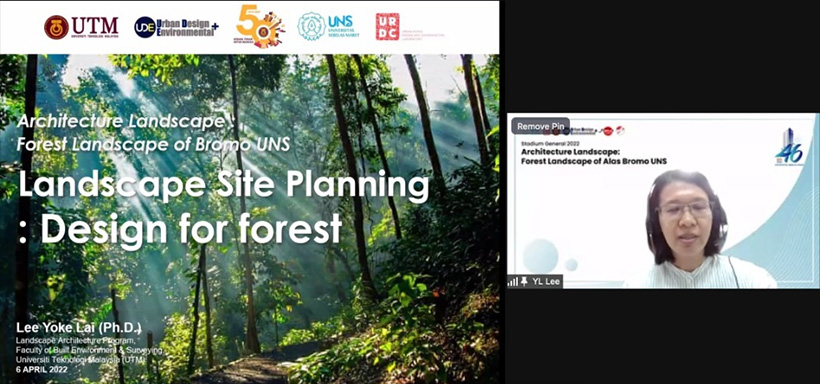Click the presenter name 'Lee Yoke Lai (Ph.D.)'
The width and height of the screenshot is (820, 384).
point(79,329)
